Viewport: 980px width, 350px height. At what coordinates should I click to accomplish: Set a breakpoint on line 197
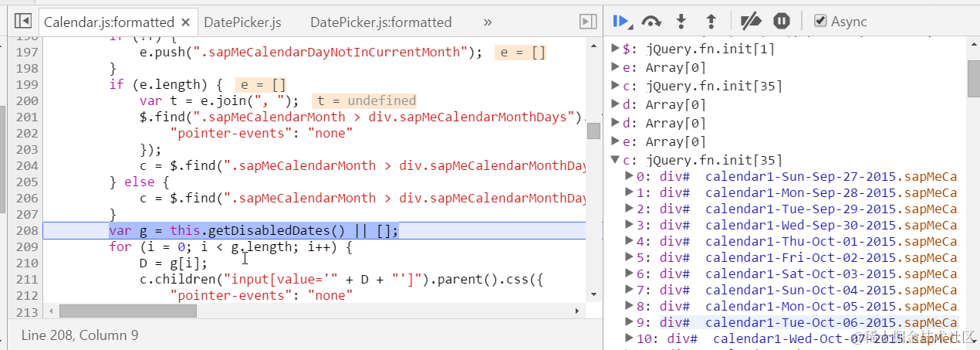point(27,52)
